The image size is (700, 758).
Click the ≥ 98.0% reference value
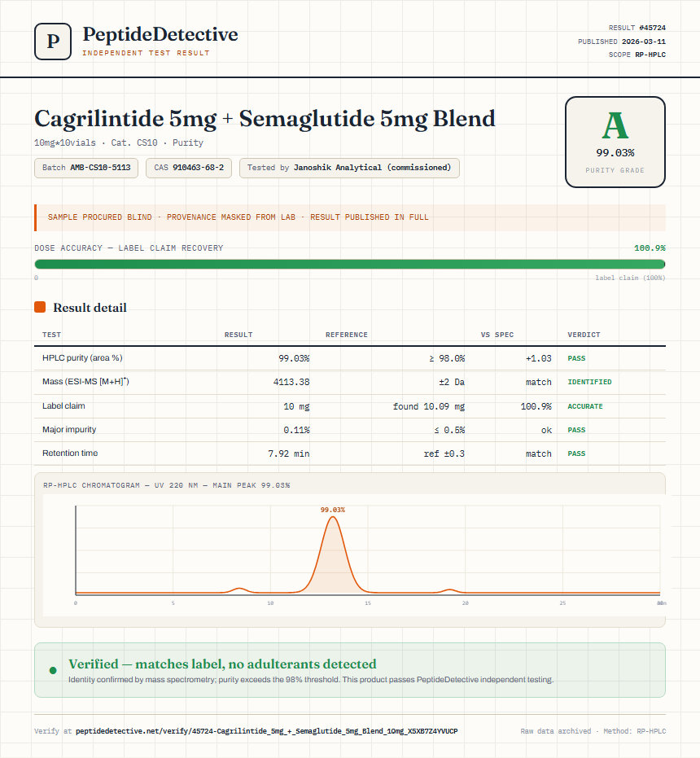447,358
